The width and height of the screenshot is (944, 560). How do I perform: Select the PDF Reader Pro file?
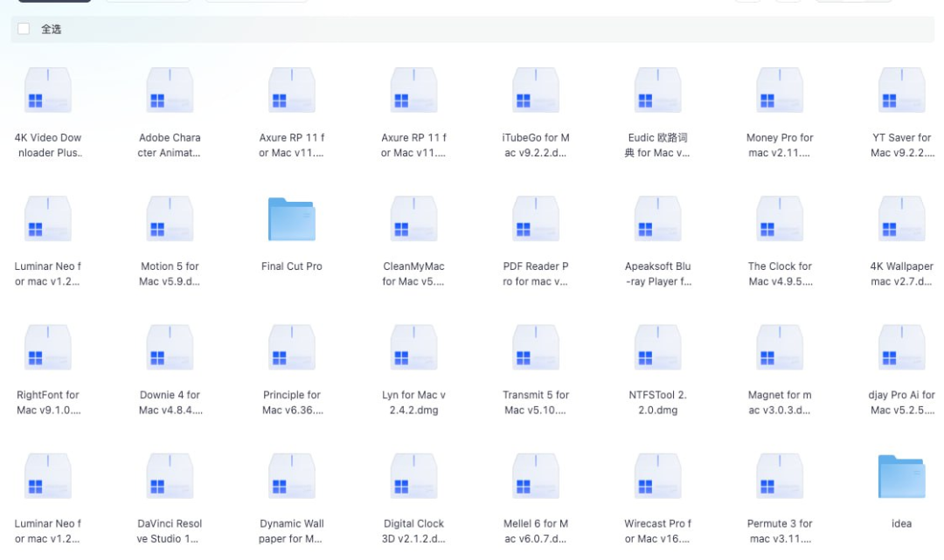[536, 219]
